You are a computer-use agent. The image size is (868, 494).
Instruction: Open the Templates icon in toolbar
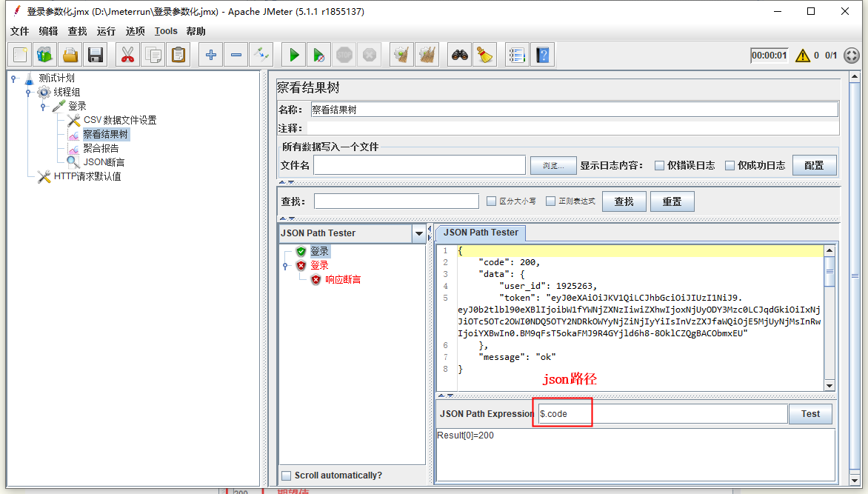pos(45,55)
